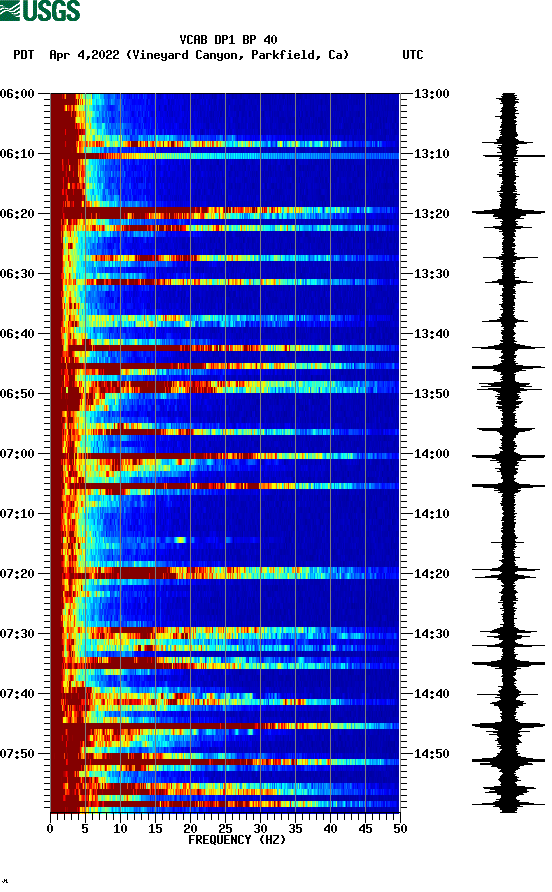Click the '25' frequency axis label
This screenshot has width=552, height=892.
225,829
